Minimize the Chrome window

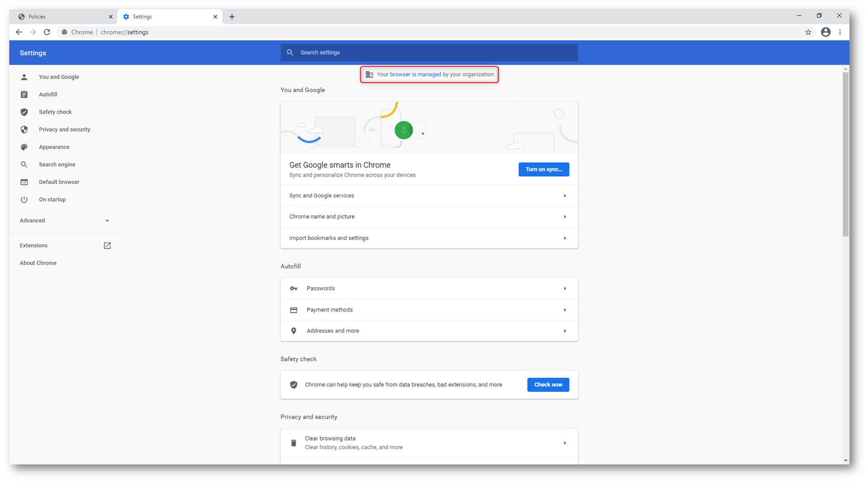(799, 15)
